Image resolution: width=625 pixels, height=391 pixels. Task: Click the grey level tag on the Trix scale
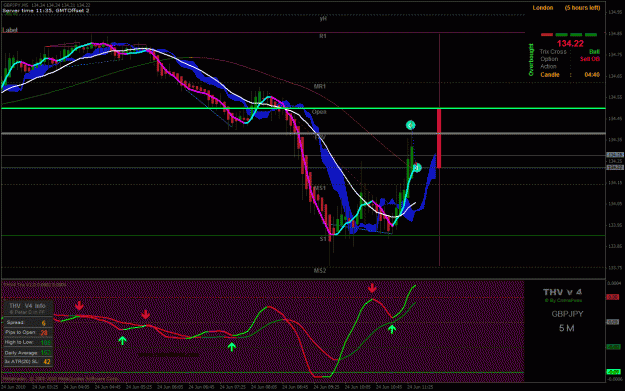(x=613, y=322)
